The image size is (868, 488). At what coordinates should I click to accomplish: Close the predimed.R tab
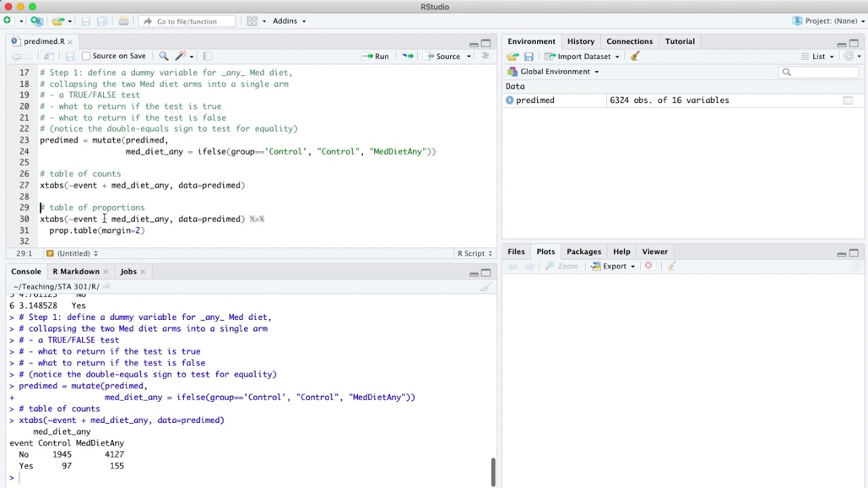coord(70,42)
